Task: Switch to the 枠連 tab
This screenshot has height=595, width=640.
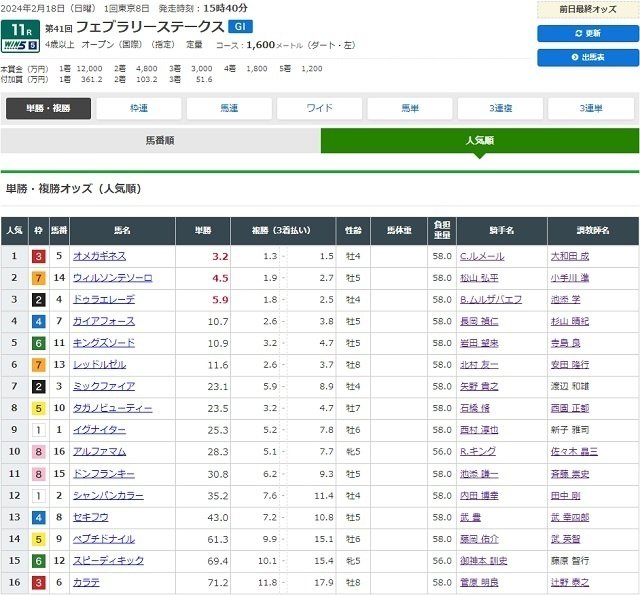Action: tap(139, 108)
